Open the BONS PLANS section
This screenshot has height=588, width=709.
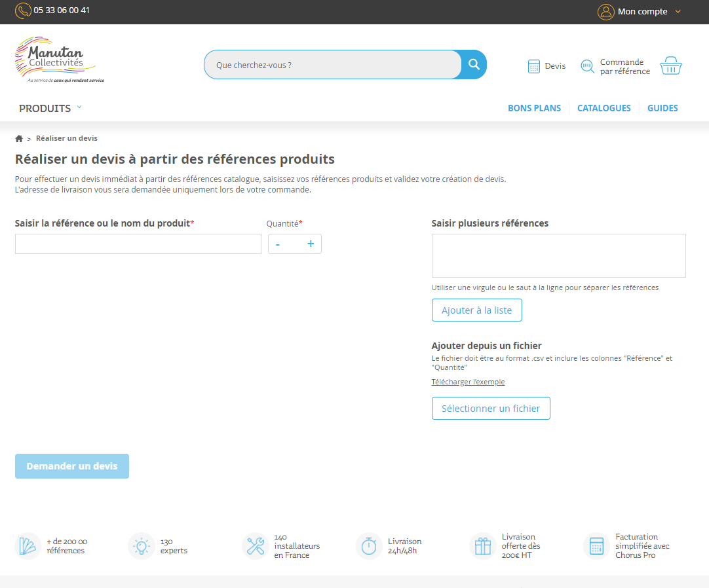point(534,108)
